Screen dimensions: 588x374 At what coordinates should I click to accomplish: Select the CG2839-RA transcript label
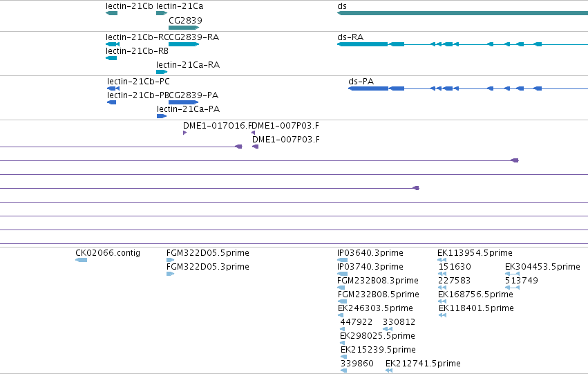pos(194,37)
